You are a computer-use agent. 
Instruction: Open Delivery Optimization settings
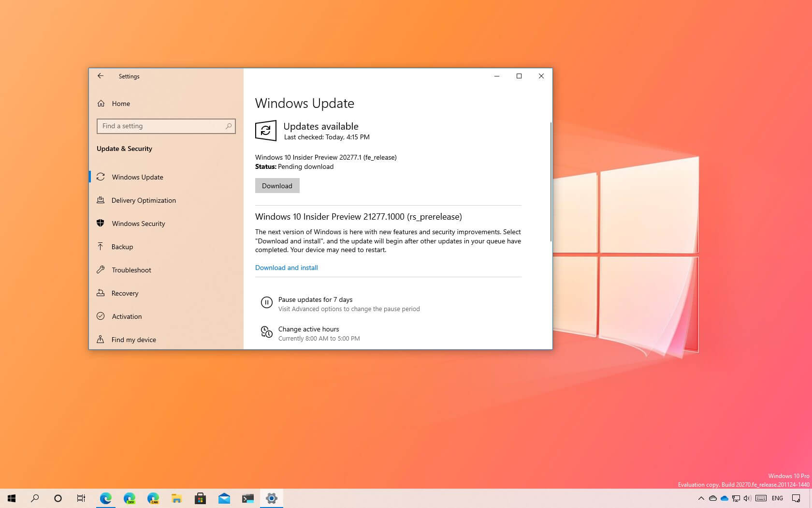coord(144,200)
